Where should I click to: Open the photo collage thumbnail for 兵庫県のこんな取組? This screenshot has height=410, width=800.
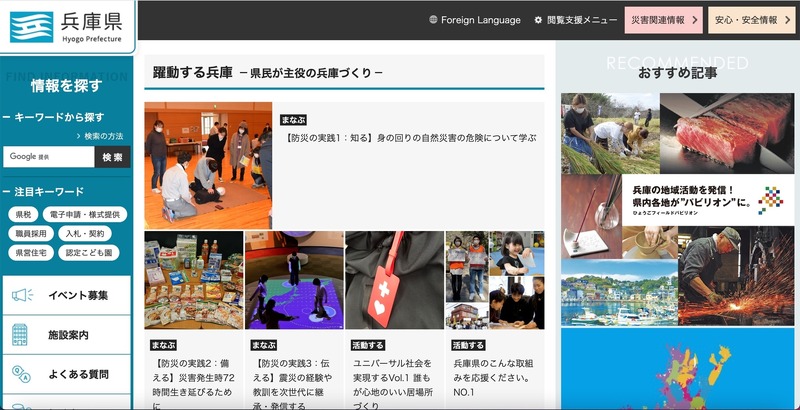495,280
